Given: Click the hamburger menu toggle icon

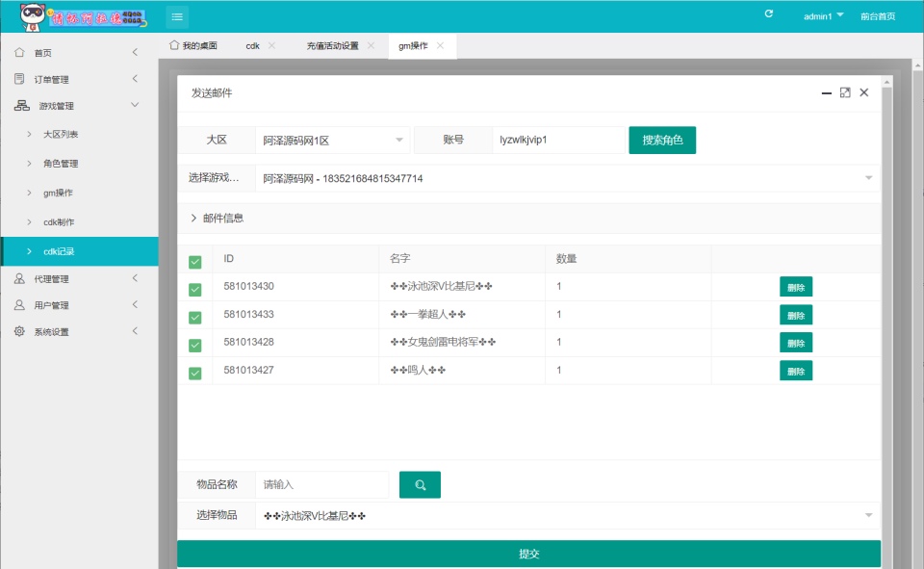Looking at the screenshot, I should (x=177, y=16).
